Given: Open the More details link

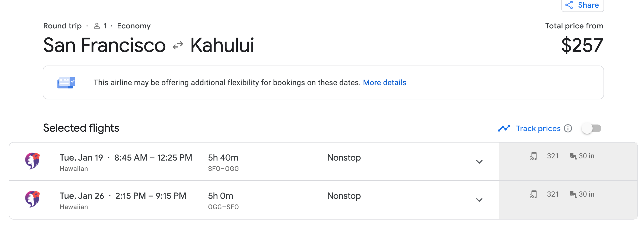Looking at the screenshot, I should 384,82.
